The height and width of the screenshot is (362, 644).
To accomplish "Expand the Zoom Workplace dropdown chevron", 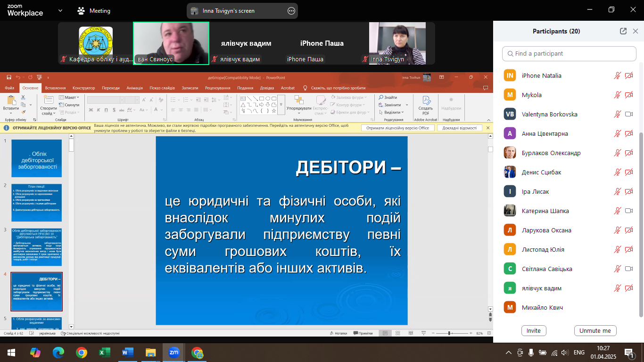I will tap(60, 10).
